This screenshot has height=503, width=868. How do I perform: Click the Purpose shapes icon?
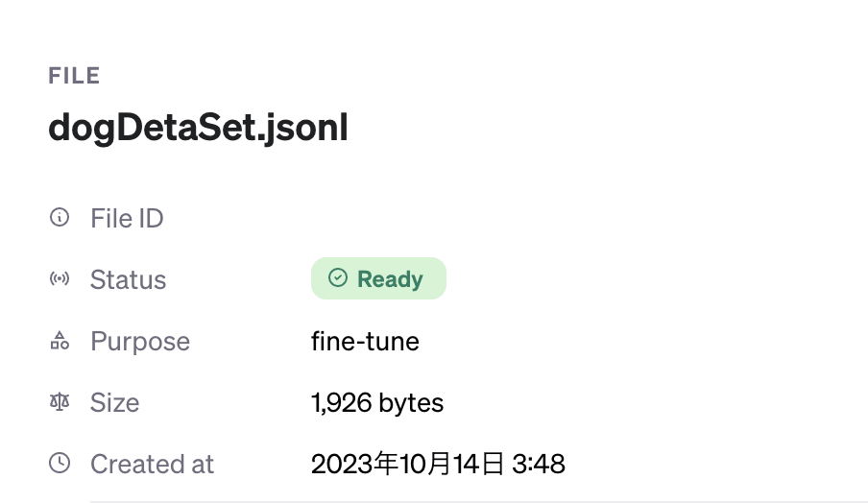click(x=60, y=341)
